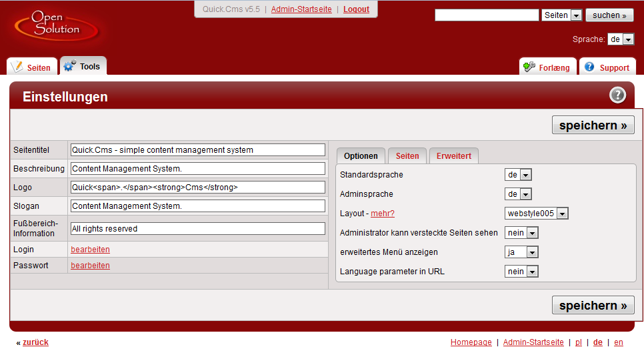
Task: Follow the Admin-Startseite link in header
Action: (301, 9)
